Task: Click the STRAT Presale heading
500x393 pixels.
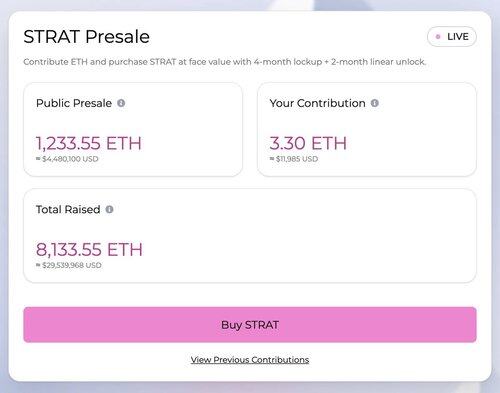Action: coord(86,37)
